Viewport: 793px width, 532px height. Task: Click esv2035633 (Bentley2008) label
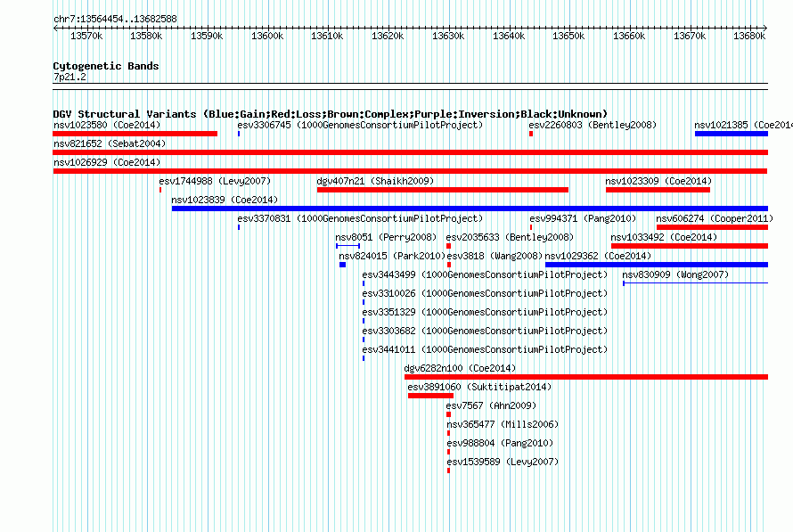510,237
